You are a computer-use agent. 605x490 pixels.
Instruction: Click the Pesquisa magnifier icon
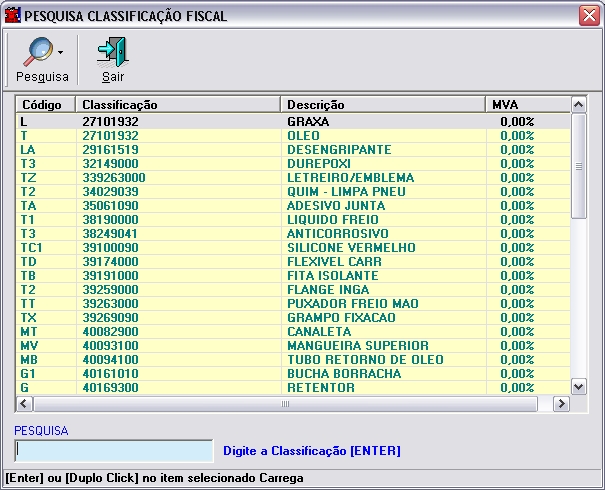click(38, 52)
